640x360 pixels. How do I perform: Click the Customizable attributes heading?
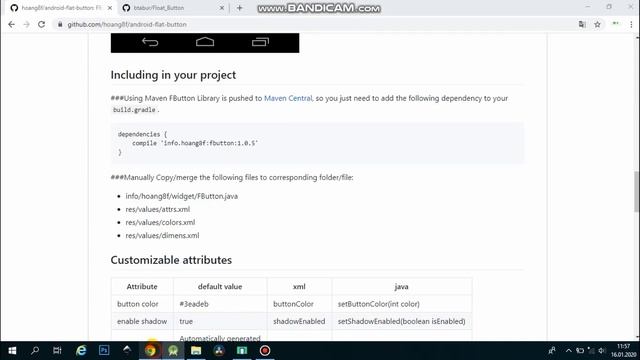click(x=171, y=260)
